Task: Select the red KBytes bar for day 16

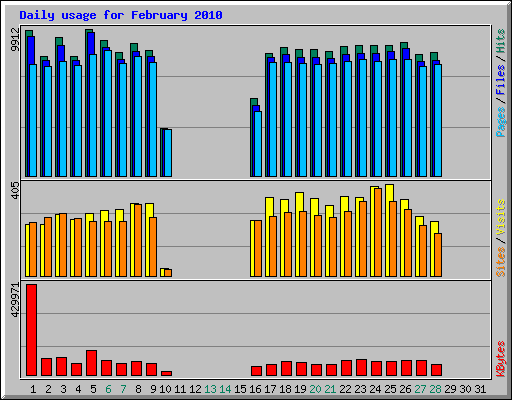Action: (x=257, y=371)
